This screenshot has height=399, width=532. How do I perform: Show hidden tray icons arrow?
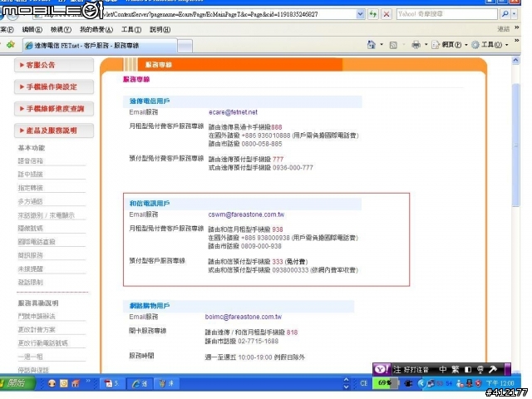[x=421, y=383]
